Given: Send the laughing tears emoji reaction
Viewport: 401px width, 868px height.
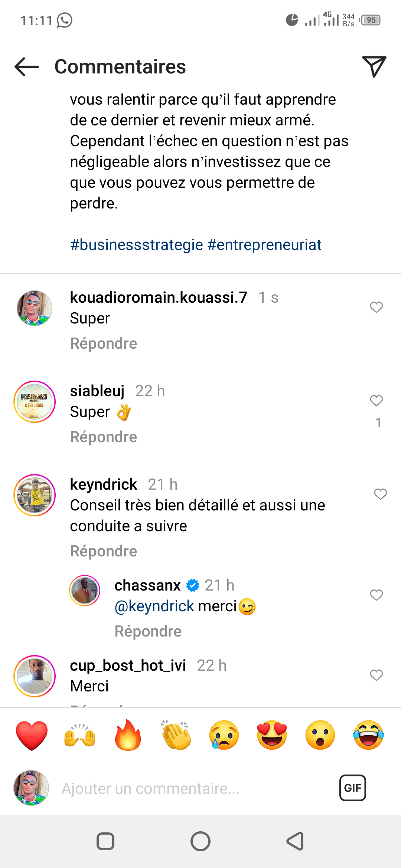Looking at the screenshot, I should pyautogui.click(x=368, y=735).
